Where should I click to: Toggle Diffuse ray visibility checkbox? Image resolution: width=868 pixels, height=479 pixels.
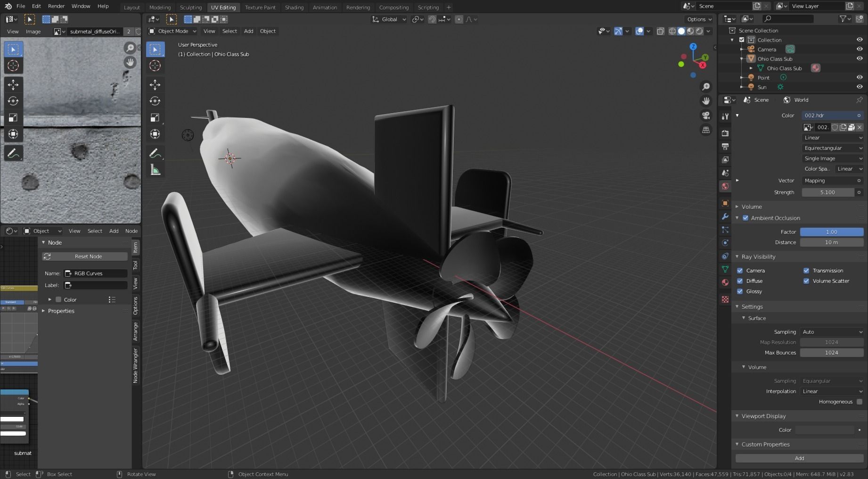point(740,281)
